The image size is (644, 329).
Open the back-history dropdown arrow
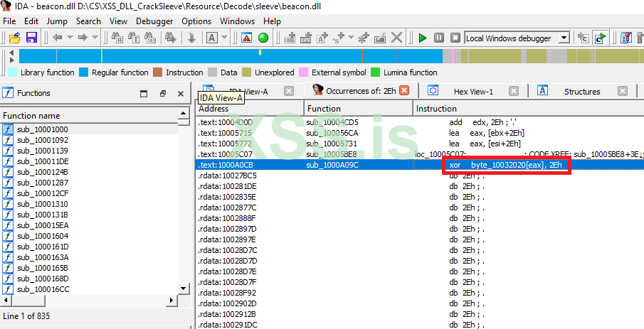[x=70, y=38]
